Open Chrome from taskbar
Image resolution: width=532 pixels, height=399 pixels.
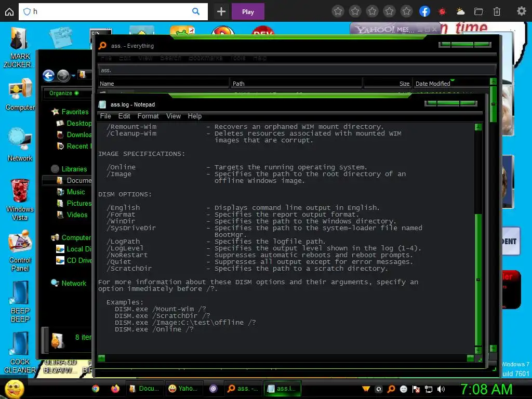point(96,389)
